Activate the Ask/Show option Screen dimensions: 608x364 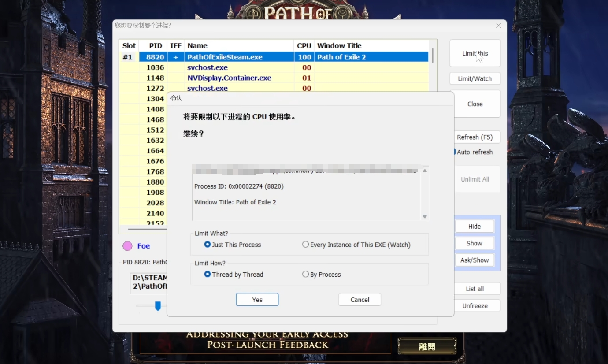(474, 260)
